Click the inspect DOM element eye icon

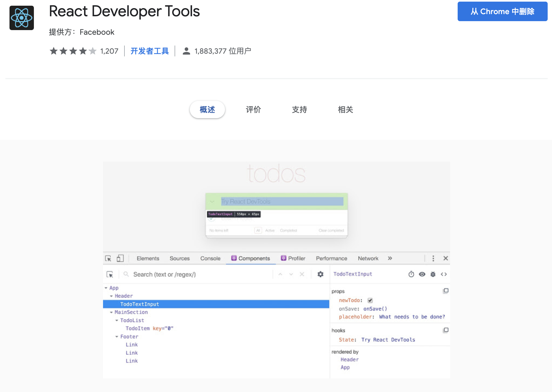tap(422, 274)
